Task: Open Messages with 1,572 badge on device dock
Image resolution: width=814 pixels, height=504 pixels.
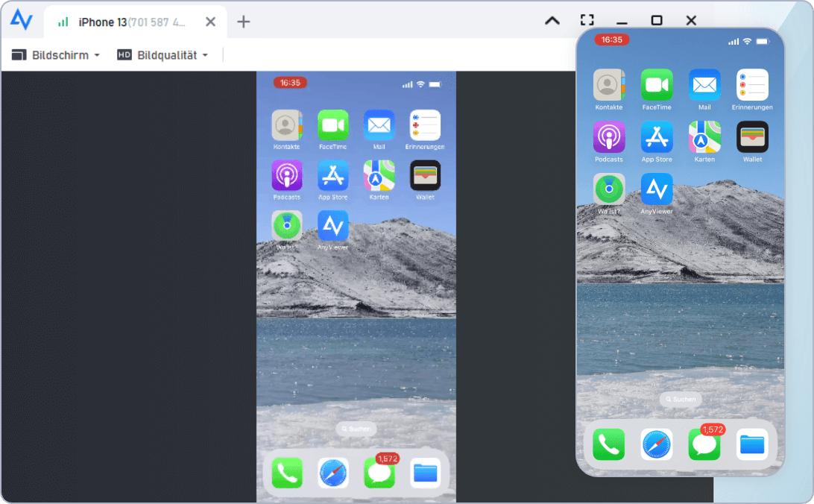Action: (x=704, y=445)
